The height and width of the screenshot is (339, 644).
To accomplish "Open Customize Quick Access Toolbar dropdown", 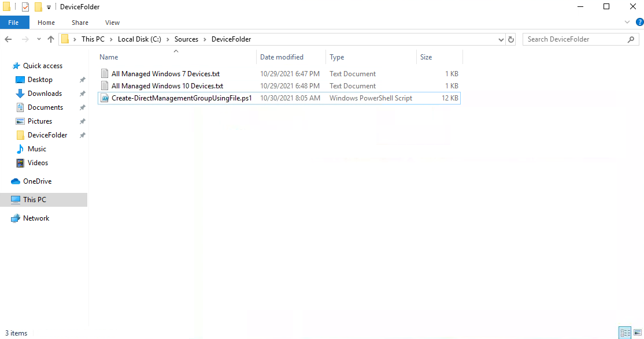I will 49,7.
